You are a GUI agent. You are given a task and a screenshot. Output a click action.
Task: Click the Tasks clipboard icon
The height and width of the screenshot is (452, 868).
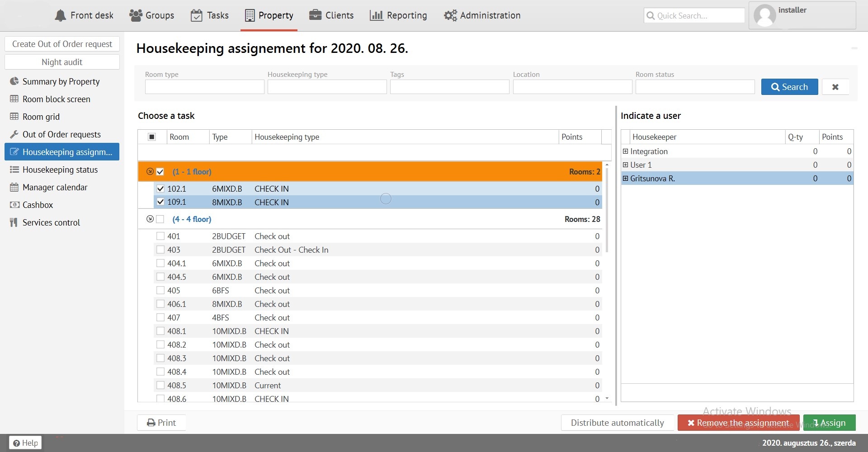point(196,15)
